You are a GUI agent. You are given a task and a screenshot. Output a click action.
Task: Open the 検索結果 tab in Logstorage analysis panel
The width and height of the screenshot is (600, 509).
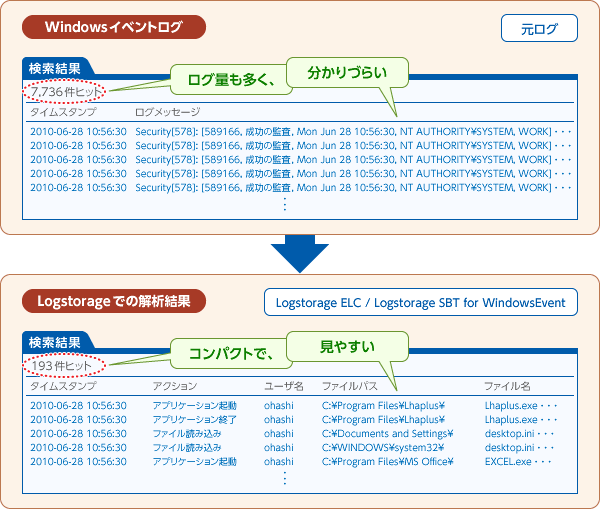click(x=55, y=342)
